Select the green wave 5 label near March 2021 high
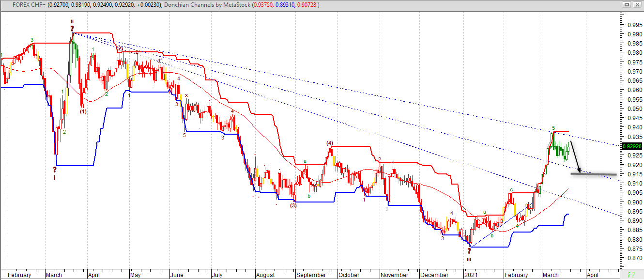Screen dimensions: 644x280 553,128
